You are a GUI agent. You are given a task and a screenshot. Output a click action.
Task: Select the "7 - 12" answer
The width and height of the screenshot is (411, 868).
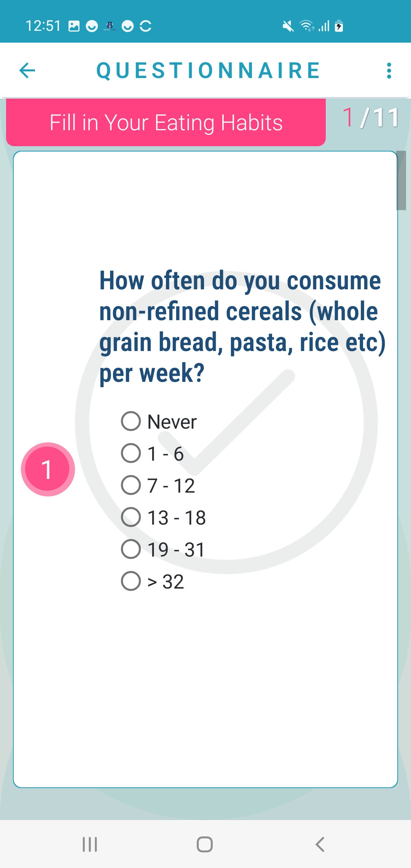[131, 485]
